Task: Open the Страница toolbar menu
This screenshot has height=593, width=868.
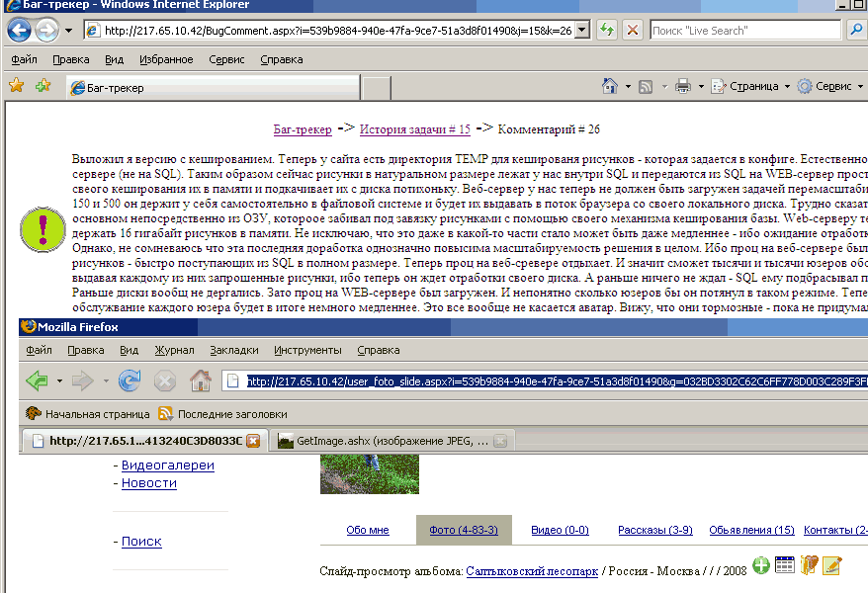Action: (750, 86)
